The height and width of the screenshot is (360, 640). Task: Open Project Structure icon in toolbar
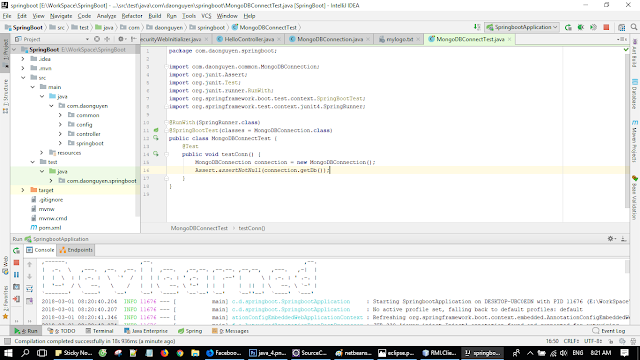[x=621, y=27]
